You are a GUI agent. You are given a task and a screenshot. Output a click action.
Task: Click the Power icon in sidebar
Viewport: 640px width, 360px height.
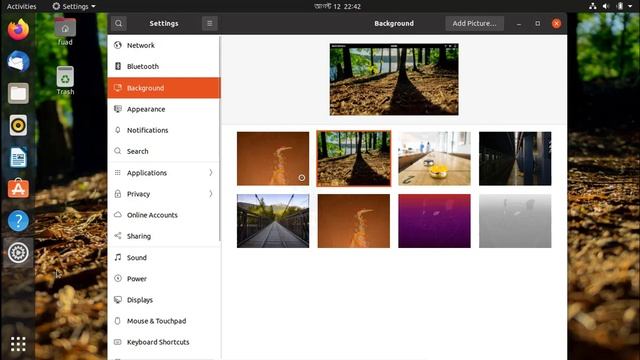coord(118,278)
